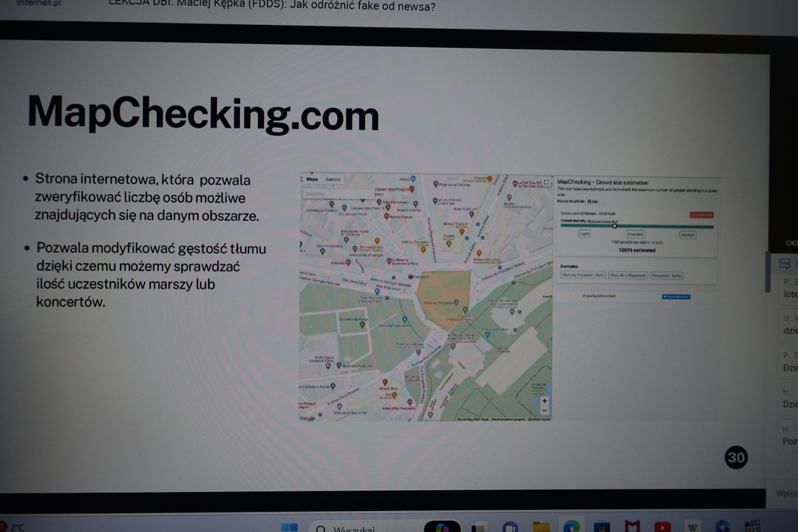The image size is (798, 532).
Task: Select the Mapa map tab
Action: 312,179
